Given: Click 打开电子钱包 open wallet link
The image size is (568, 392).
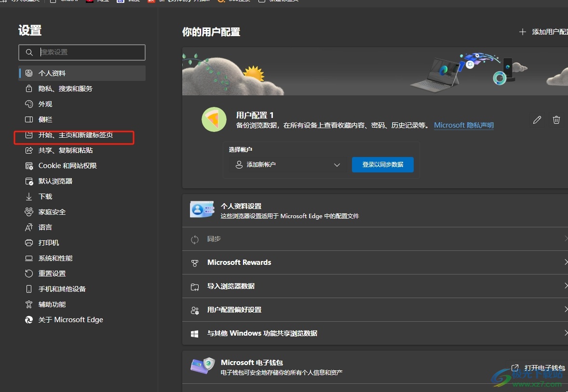Looking at the screenshot, I should click(538, 368).
